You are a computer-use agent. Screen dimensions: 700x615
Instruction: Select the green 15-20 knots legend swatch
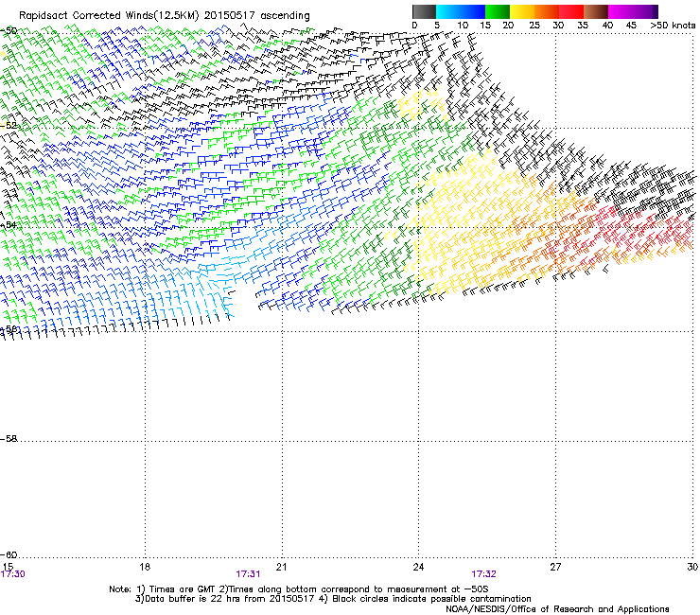coord(498,11)
